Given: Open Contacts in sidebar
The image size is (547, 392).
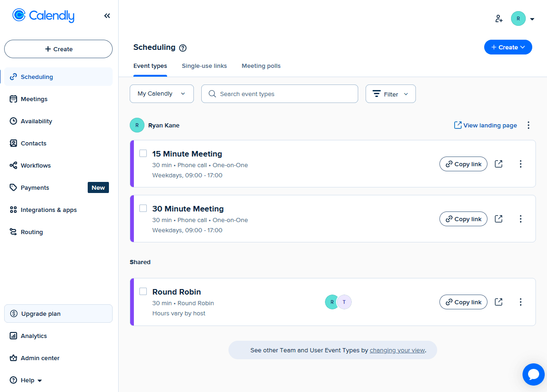Looking at the screenshot, I should tap(58, 144).
